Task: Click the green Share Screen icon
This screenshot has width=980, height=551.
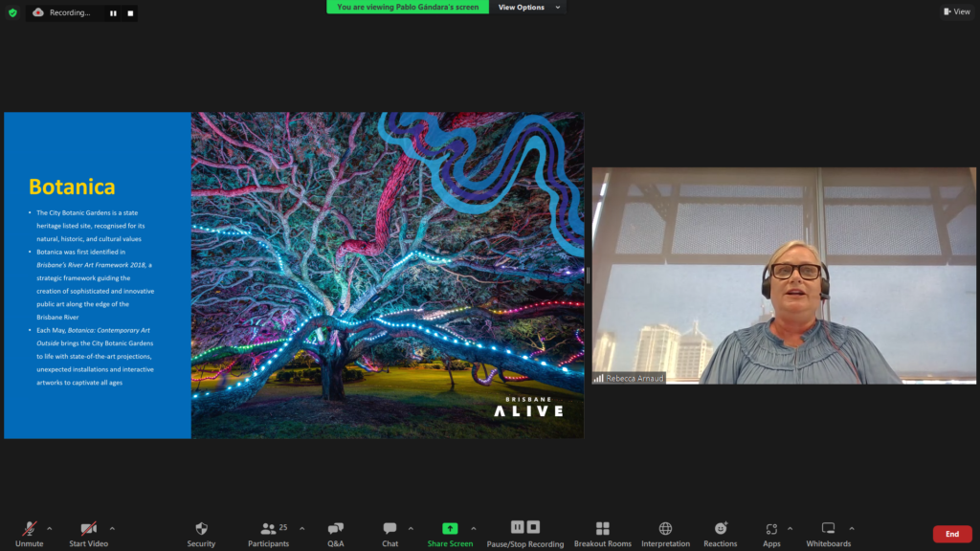Action: pos(450,529)
